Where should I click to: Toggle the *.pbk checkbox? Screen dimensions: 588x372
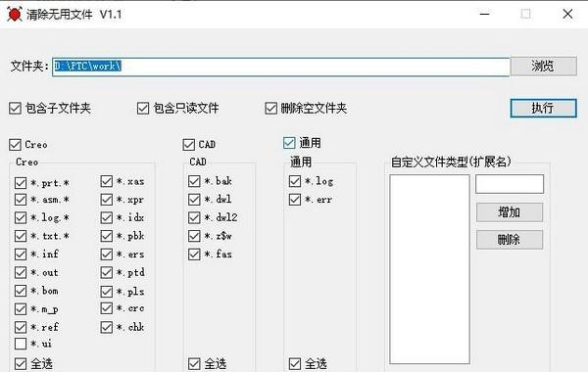click(x=107, y=236)
